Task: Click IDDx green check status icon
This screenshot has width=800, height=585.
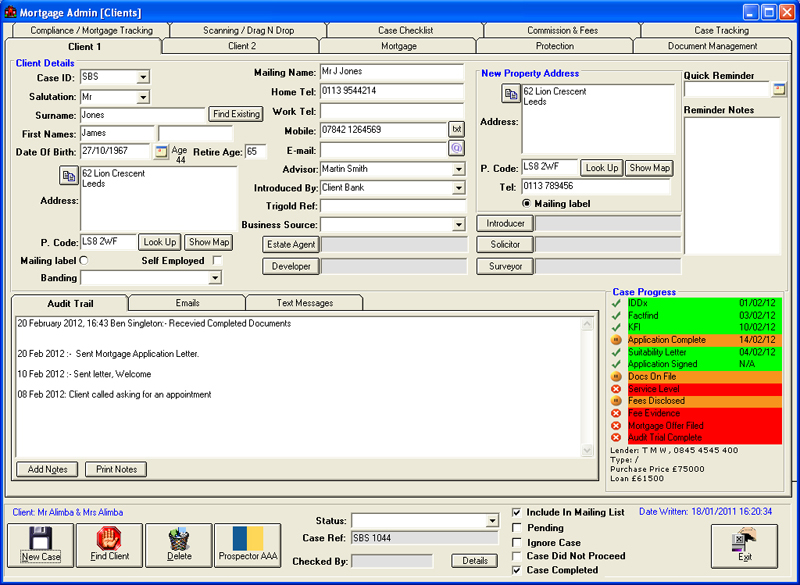Action: click(x=616, y=303)
